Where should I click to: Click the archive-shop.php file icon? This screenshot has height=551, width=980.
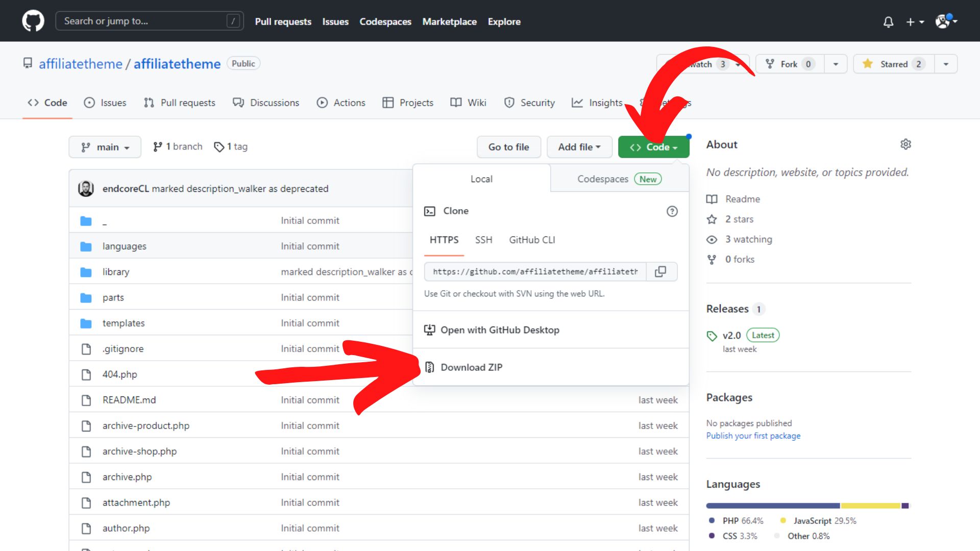[x=86, y=452]
